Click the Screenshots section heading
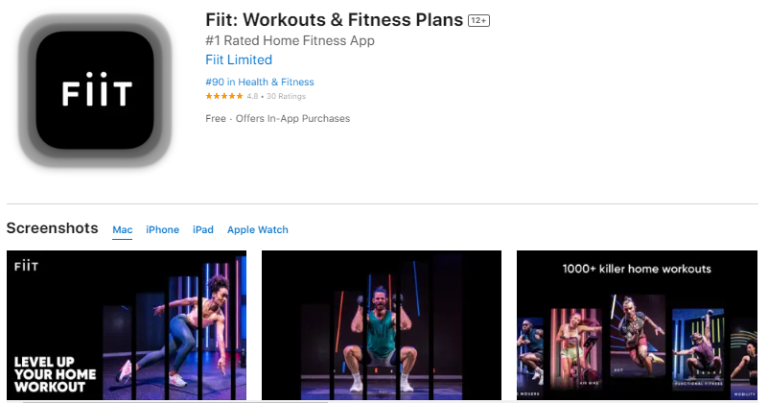This screenshot has width=768, height=403. [x=52, y=228]
